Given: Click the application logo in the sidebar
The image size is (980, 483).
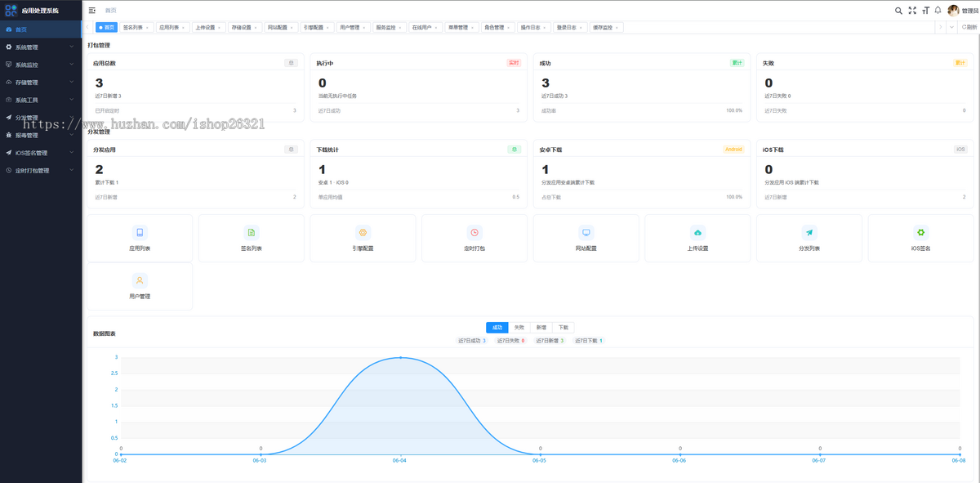Looking at the screenshot, I should 11,11.
